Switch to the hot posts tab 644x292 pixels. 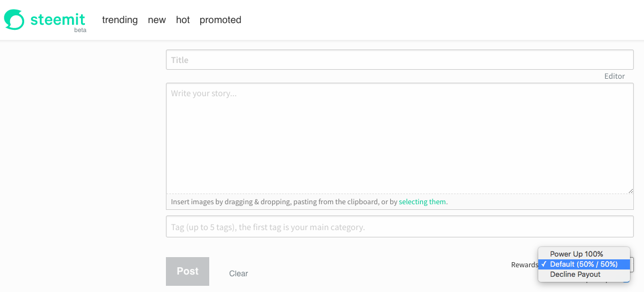183,20
